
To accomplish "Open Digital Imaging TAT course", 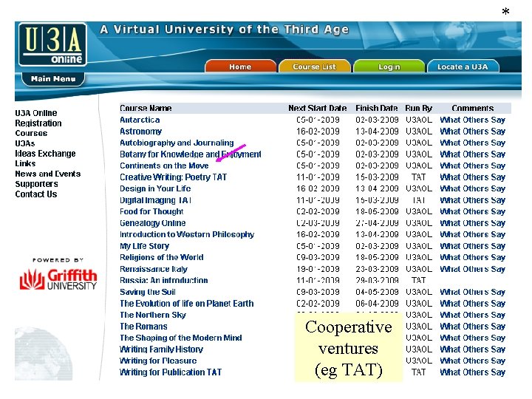I will pyautogui.click(x=155, y=200).
